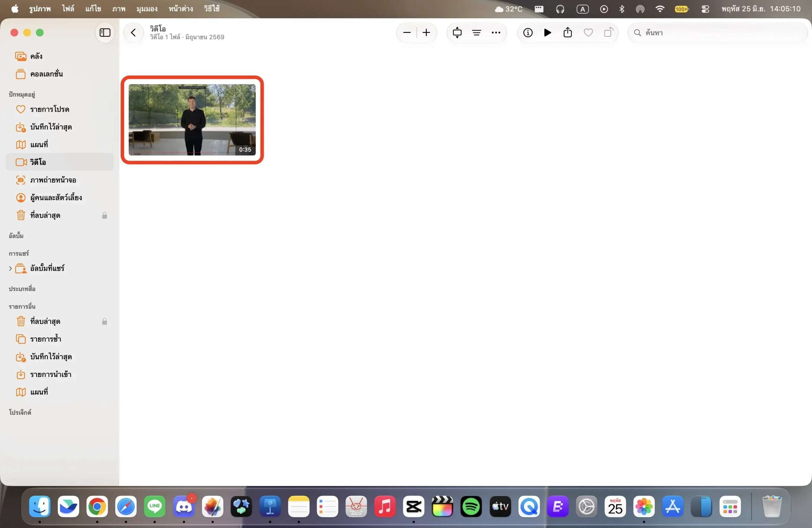Open Keynote from the Dock
This screenshot has height=528, width=812.
270,506
